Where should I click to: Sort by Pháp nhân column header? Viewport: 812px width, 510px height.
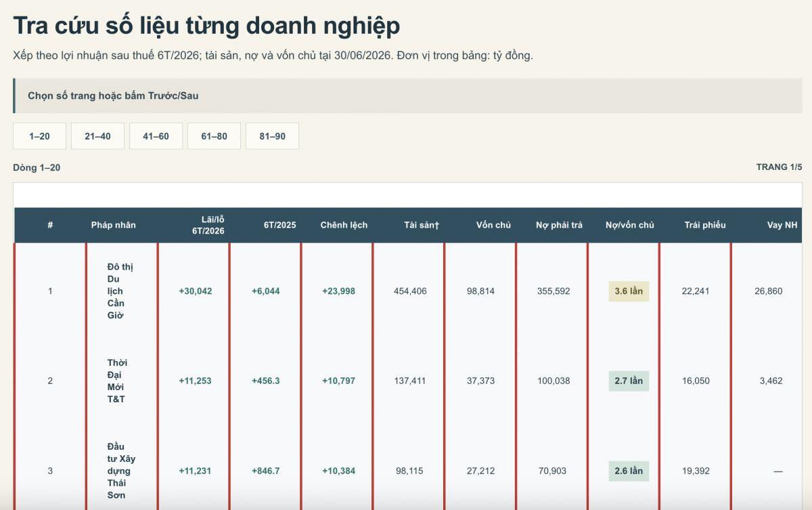114,225
